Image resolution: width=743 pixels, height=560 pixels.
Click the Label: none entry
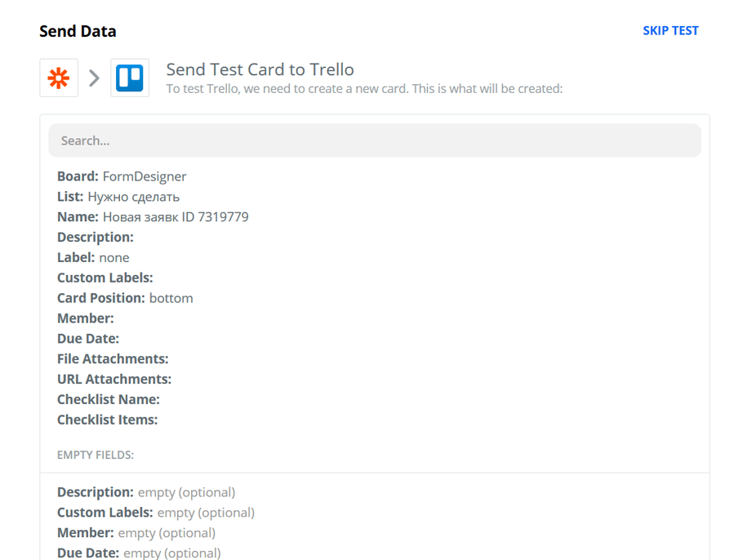click(x=91, y=257)
